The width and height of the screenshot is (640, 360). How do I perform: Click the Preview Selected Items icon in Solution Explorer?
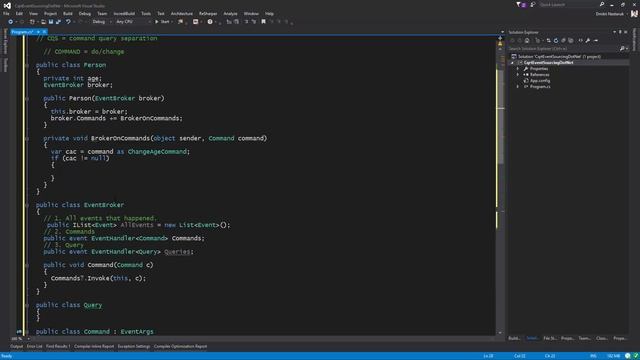click(596, 40)
